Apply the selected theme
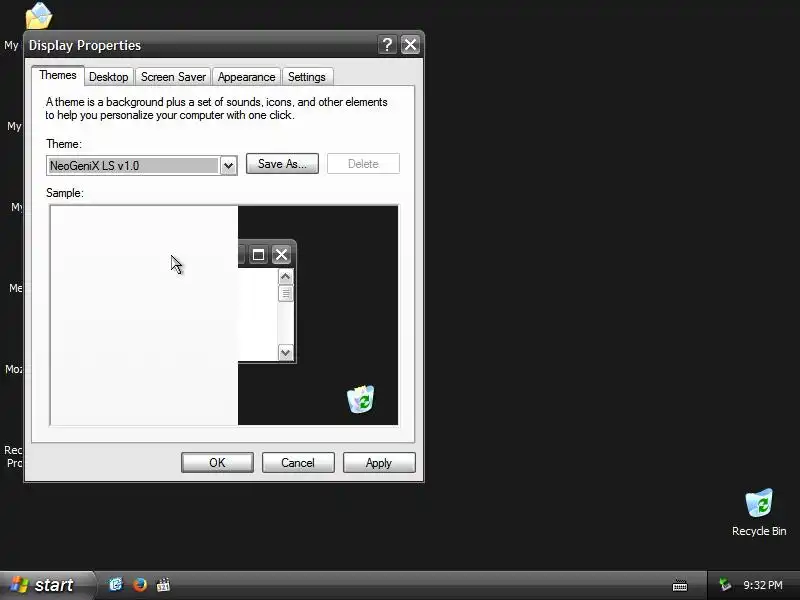 pos(379,462)
